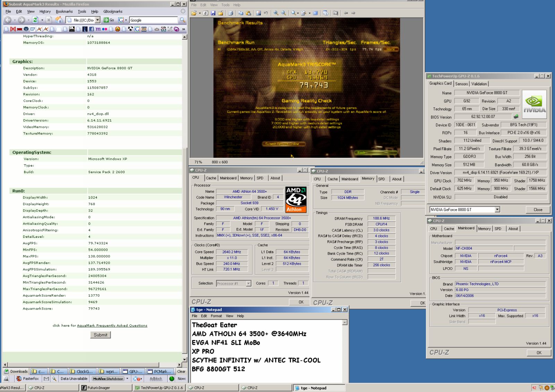The height and width of the screenshot is (392, 555).
Task: Clear the Firefox downloads bar
Action: tap(181, 371)
